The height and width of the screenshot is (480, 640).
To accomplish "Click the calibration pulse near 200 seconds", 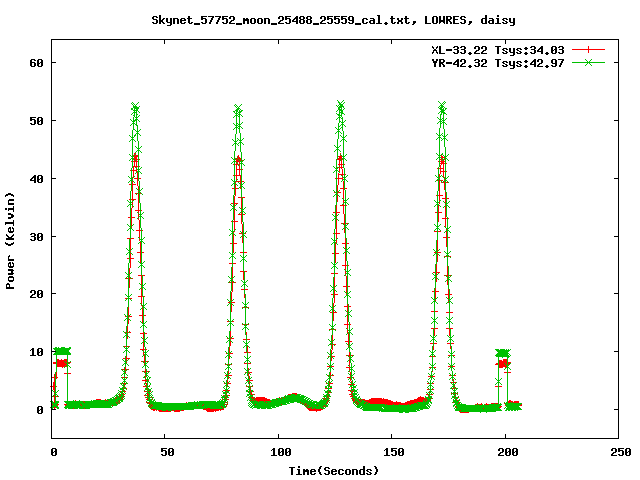I will [503, 354].
